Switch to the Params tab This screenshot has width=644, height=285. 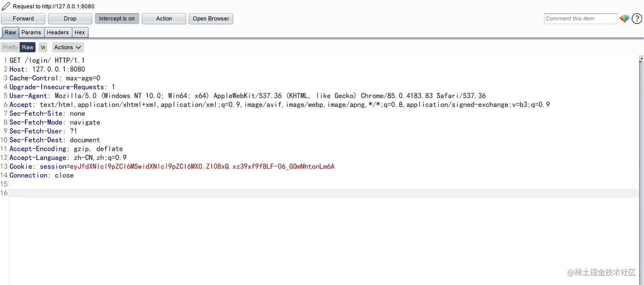(x=31, y=32)
